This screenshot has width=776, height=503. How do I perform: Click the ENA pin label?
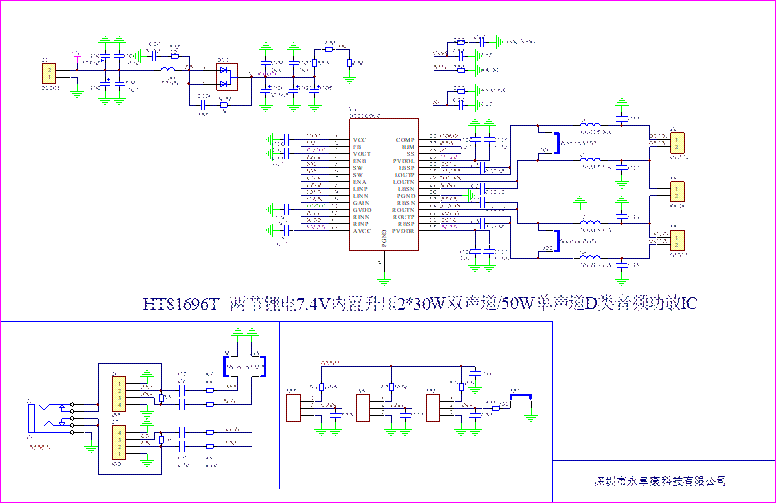[360, 182]
